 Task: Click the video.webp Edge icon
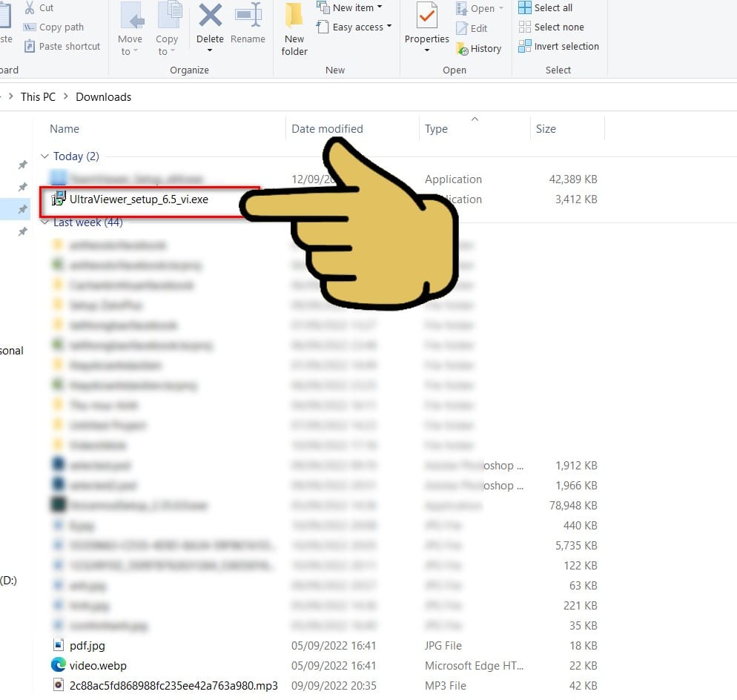click(x=59, y=664)
